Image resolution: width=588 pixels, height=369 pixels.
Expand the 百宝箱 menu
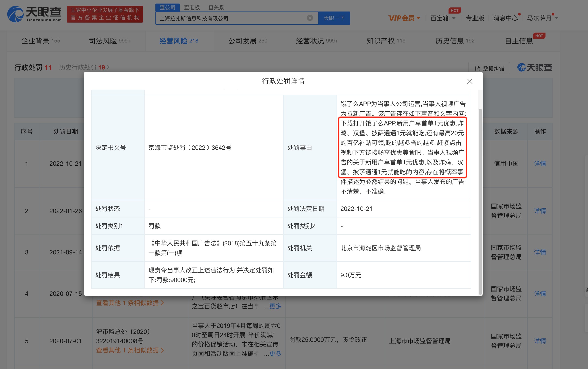tap(443, 18)
